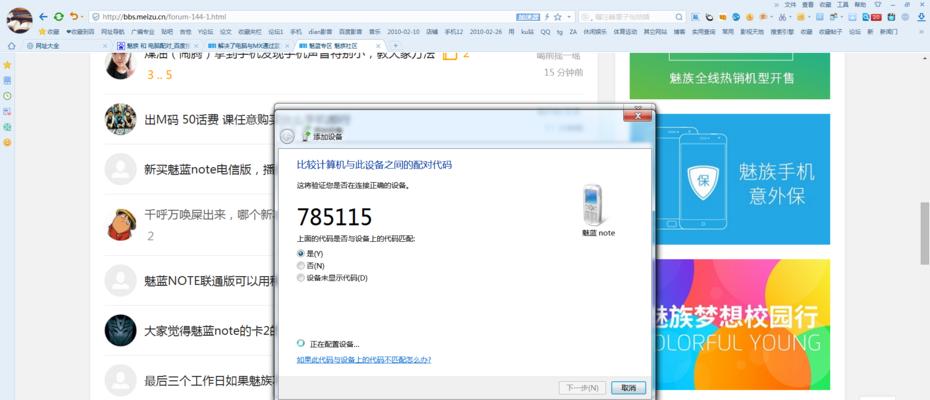Image resolution: width=930 pixels, height=400 pixels.
Task: Reload the page with the green refresh icon
Action: tap(58, 17)
